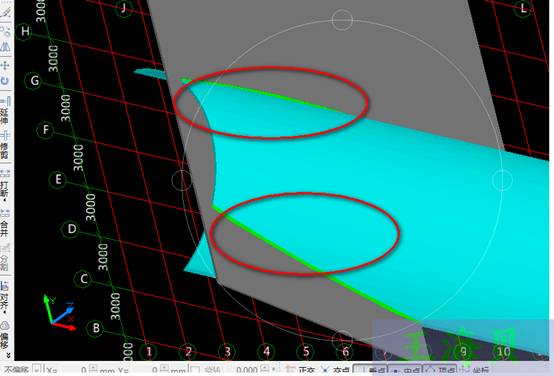Choose the 合并 merge tool
The image size is (554, 376).
point(5,223)
